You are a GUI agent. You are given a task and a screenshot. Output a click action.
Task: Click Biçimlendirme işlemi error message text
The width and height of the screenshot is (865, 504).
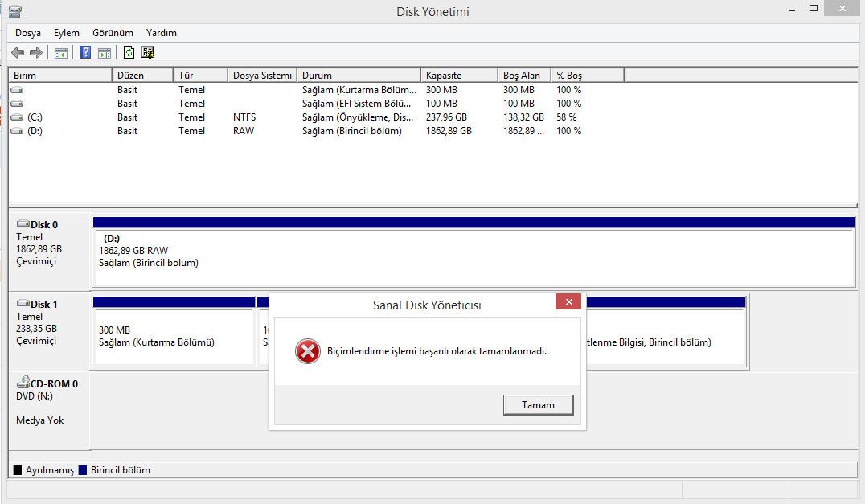point(437,351)
